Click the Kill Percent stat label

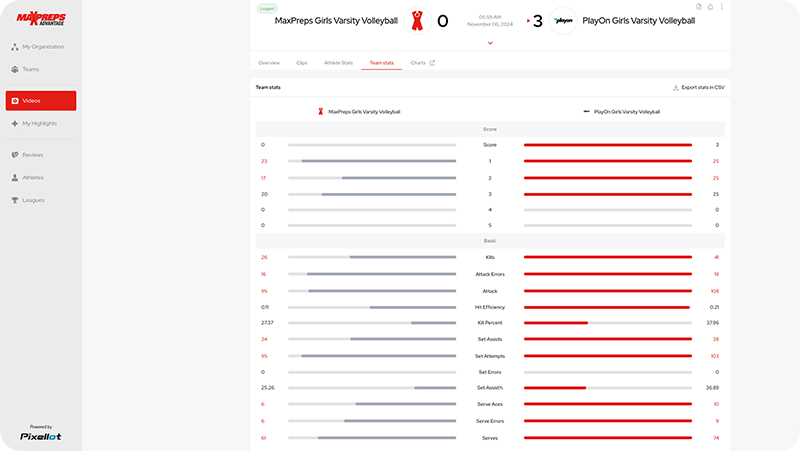[490, 323]
